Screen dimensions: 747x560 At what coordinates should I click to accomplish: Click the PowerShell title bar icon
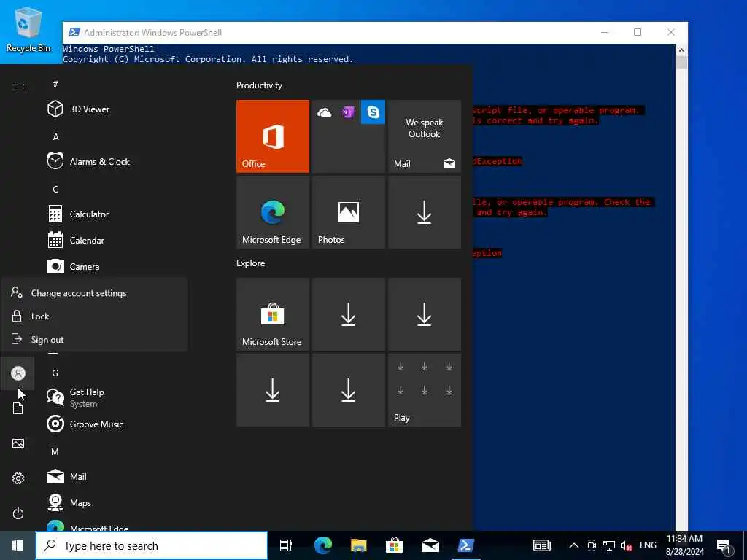74,32
